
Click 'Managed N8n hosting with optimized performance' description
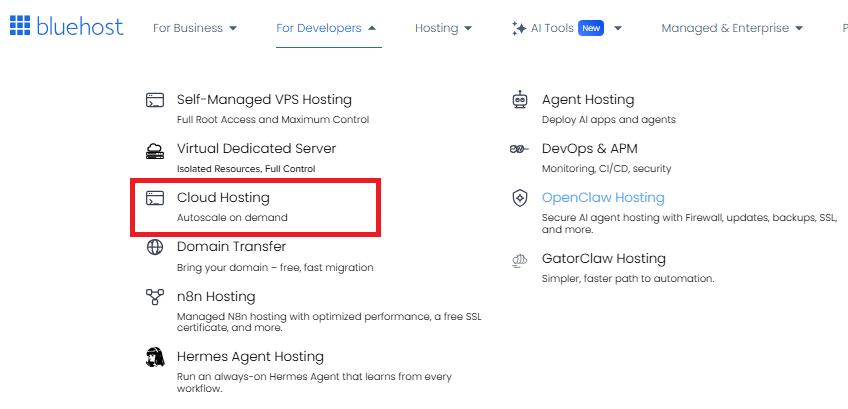point(329,322)
